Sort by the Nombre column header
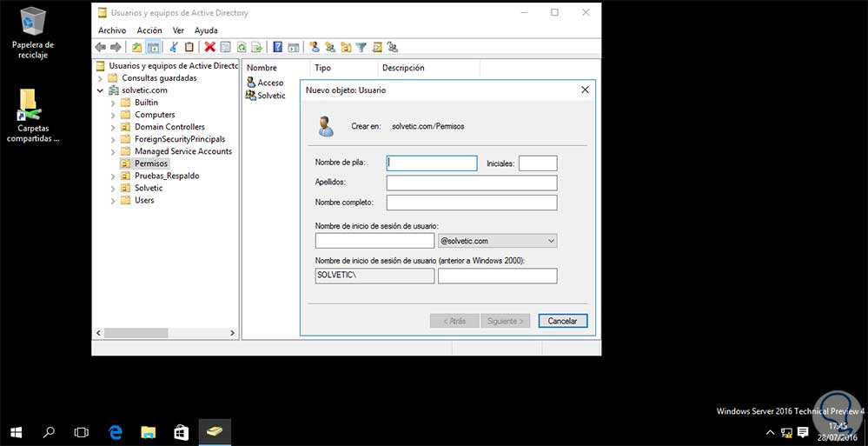 click(275, 68)
